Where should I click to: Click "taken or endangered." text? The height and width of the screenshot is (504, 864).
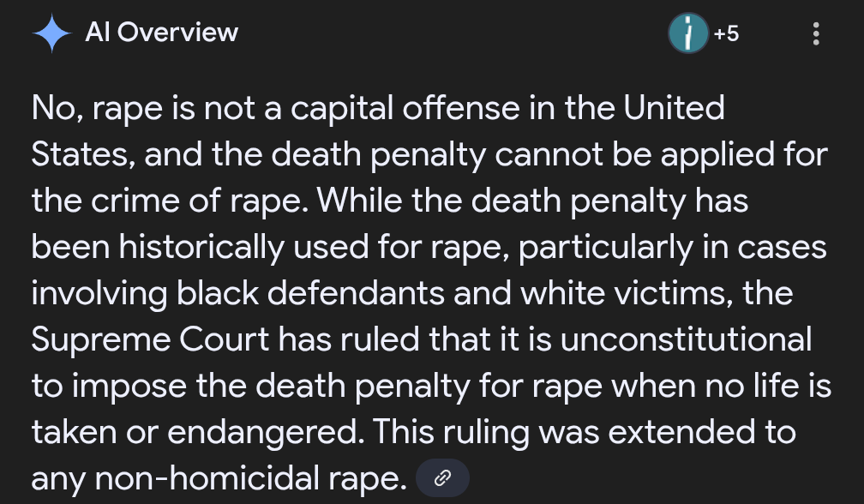click(198, 432)
